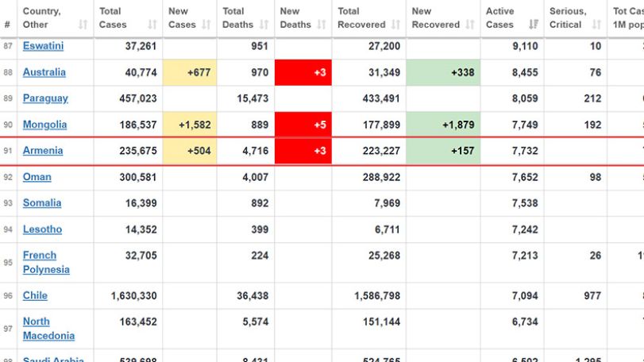Select Mongolia's green +1,879 recovered cell
The width and height of the screenshot is (644, 362).
point(443,125)
